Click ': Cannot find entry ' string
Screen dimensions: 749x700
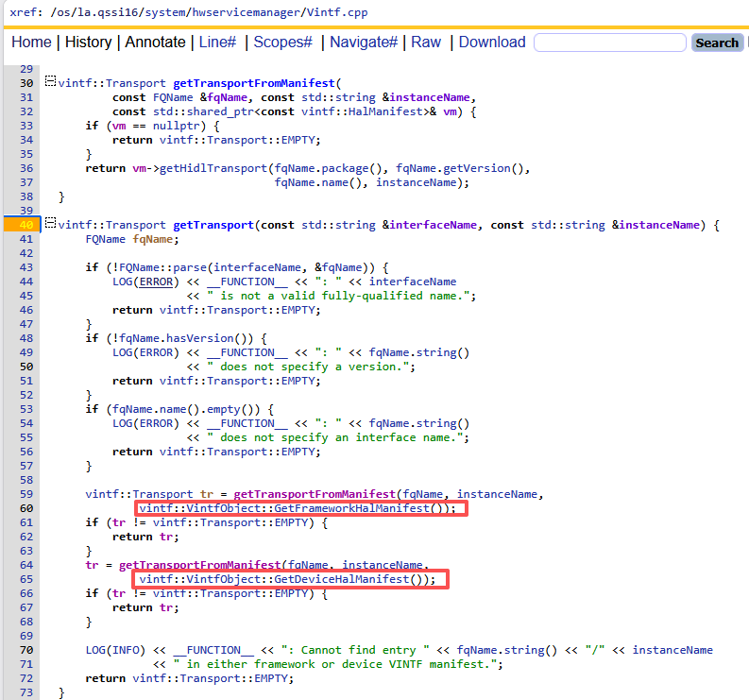click(x=355, y=650)
